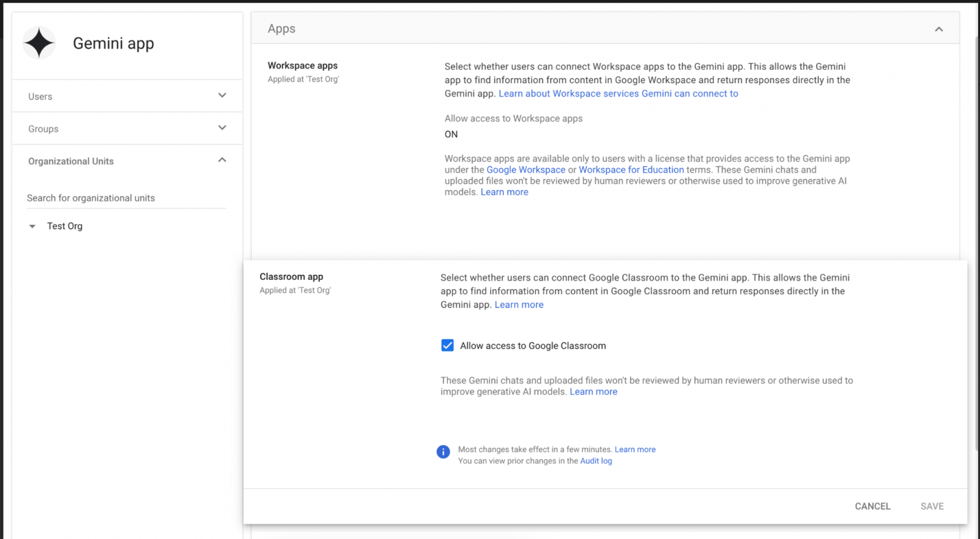Open Learn more link after 'improve generative AI models' in Classroom
Screen dimensions: 980x539
point(594,391)
